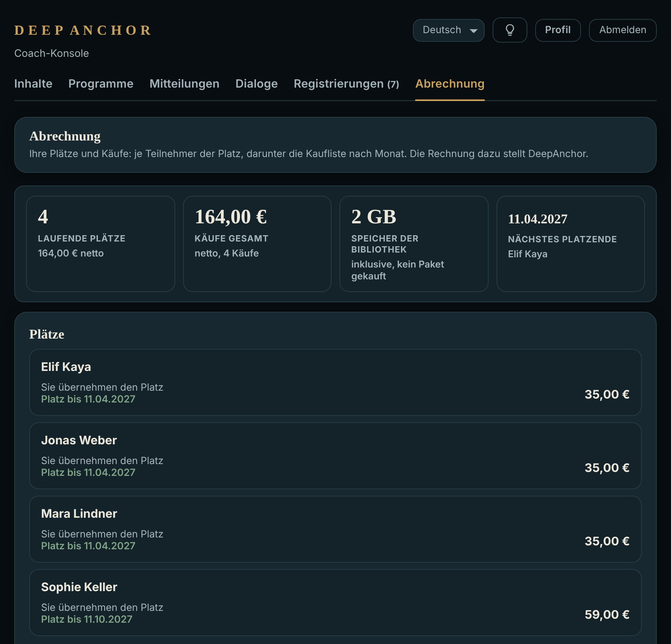The height and width of the screenshot is (644, 671).
Task: Click Jonas Weber's 'Platz bis 11.04.2027' date
Action: (x=88, y=473)
